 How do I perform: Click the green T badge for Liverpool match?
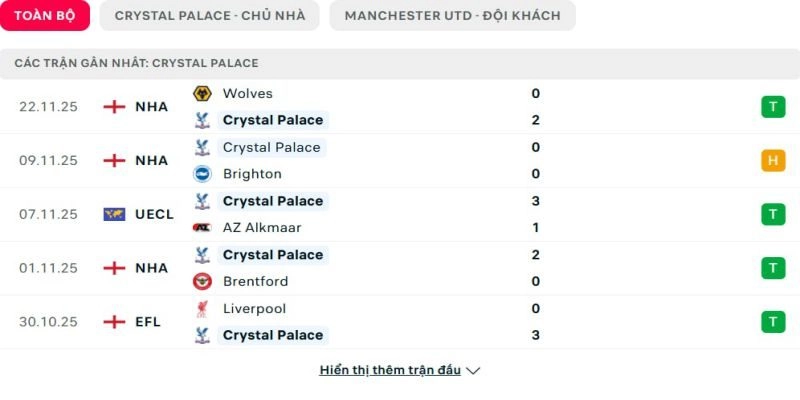click(773, 322)
